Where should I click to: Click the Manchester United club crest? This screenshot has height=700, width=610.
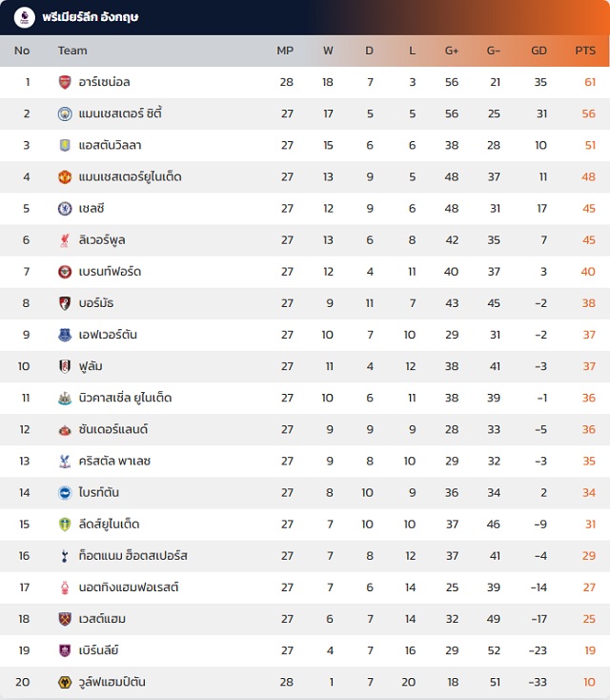click(x=65, y=177)
